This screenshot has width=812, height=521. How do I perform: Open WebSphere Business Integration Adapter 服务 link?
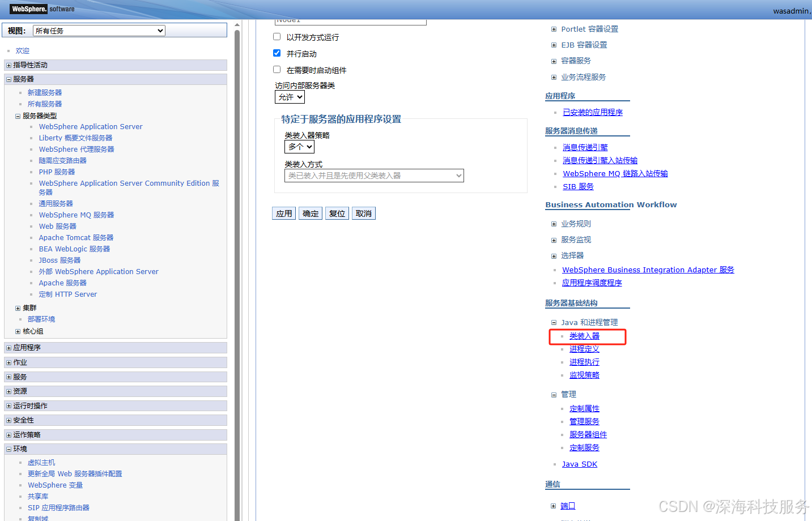pos(648,270)
